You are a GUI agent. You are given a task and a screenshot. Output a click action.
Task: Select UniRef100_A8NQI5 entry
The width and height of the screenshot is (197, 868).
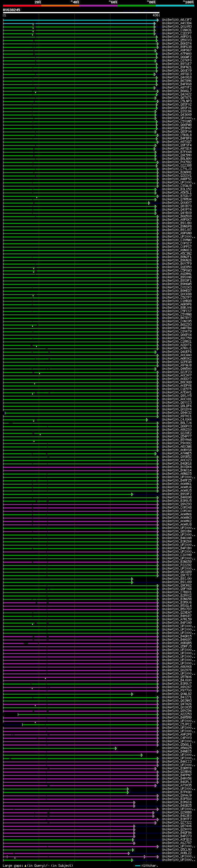coord(177,474)
